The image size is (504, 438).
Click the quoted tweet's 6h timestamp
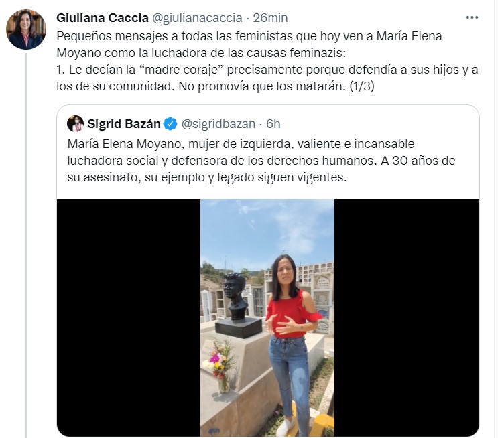(273, 124)
